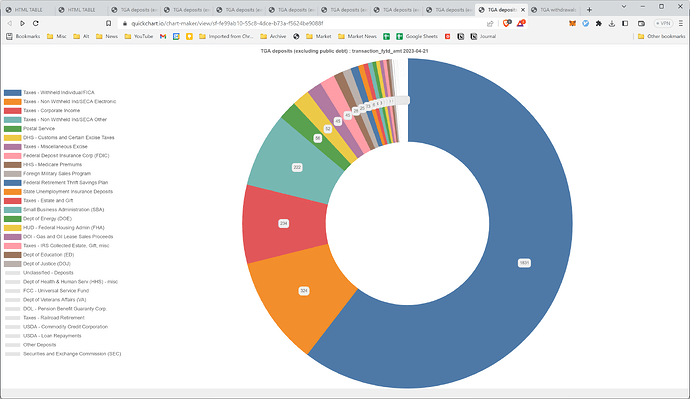Click teal swatch for Non Withheld Ind/SECA Other

coord(12,120)
